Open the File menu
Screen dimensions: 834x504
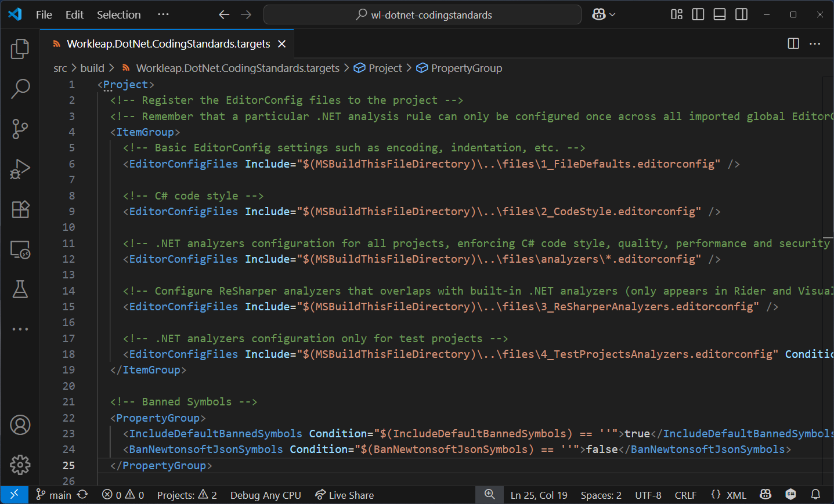point(44,14)
